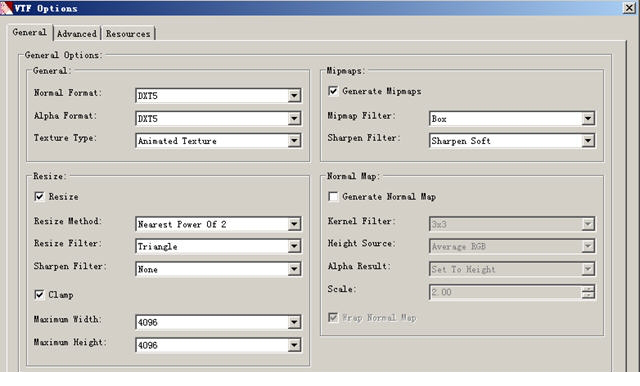Click the Normal Format label text

pos(68,93)
